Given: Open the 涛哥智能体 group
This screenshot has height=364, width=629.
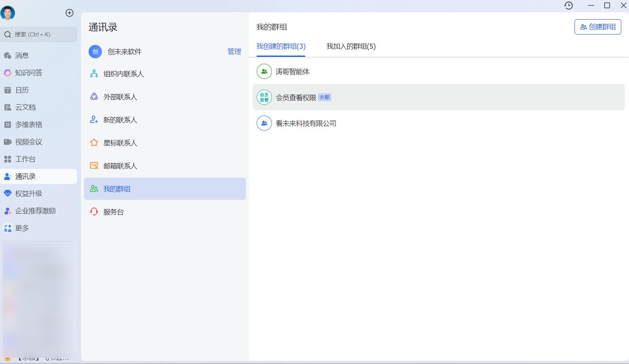Looking at the screenshot, I should point(292,71).
